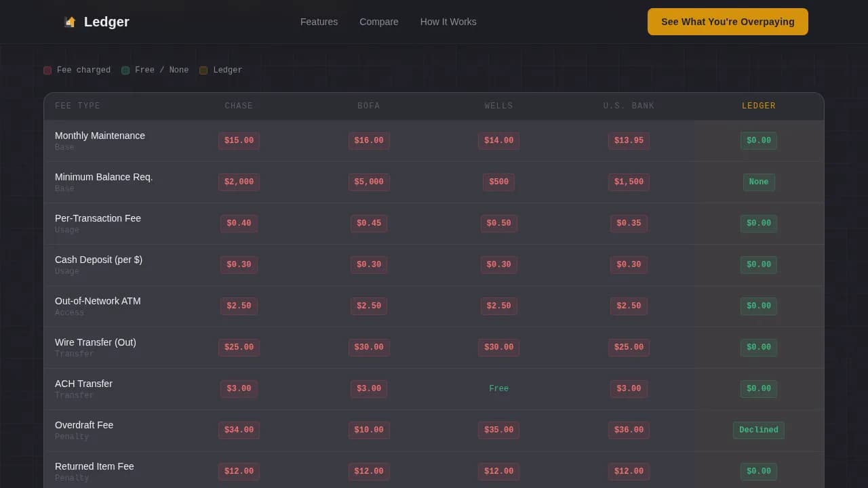868x488 pixels.
Task: Select the Minimum Balance Req. row label
Action: coord(104,177)
